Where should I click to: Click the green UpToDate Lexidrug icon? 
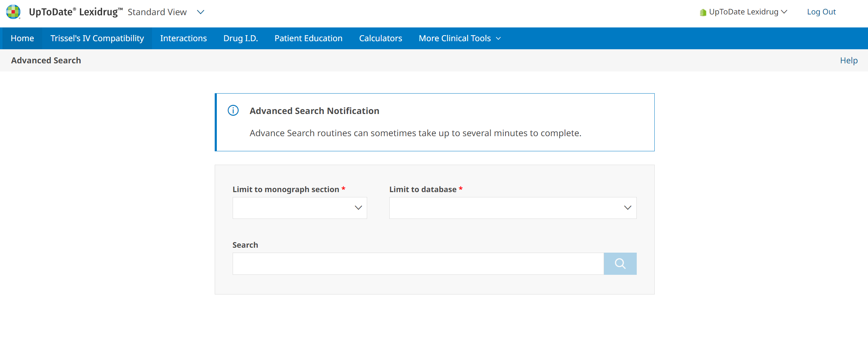(703, 12)
